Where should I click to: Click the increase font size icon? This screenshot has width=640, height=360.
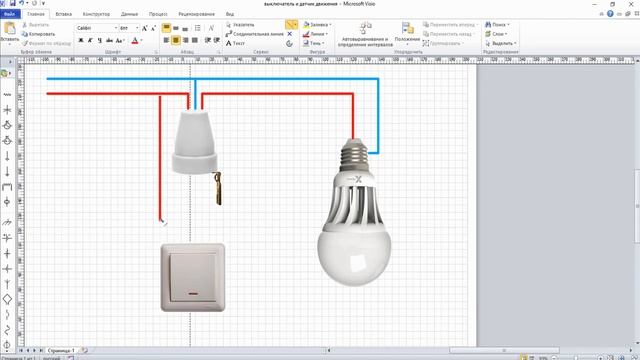144,28
